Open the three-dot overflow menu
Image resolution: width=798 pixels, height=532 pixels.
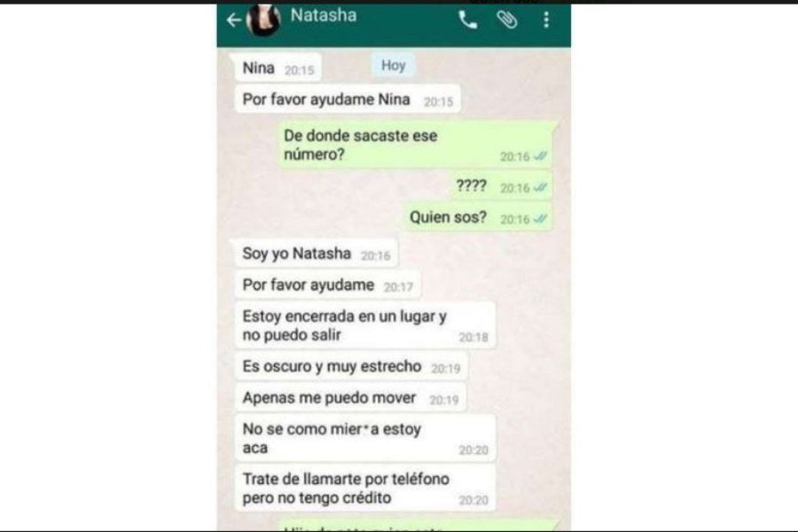click(546, 20)
